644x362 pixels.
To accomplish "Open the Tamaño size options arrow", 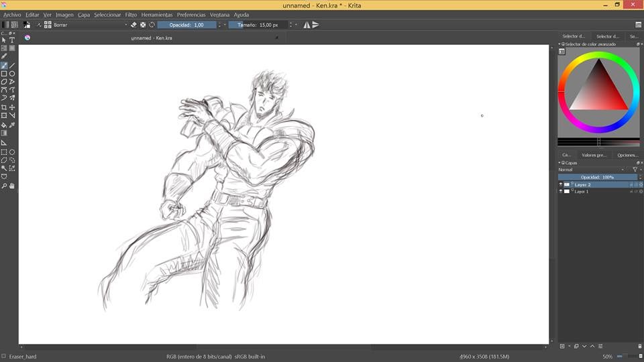I will pos(296,25).
